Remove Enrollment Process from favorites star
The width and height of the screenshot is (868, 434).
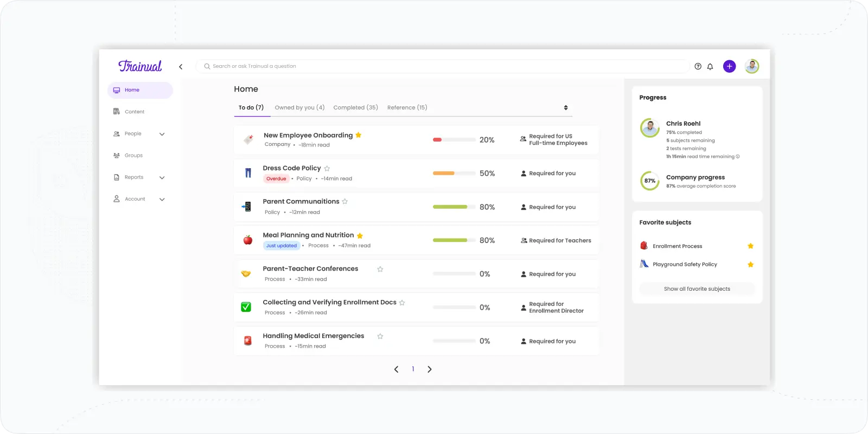pyautogui.click(x=751, y=246)
